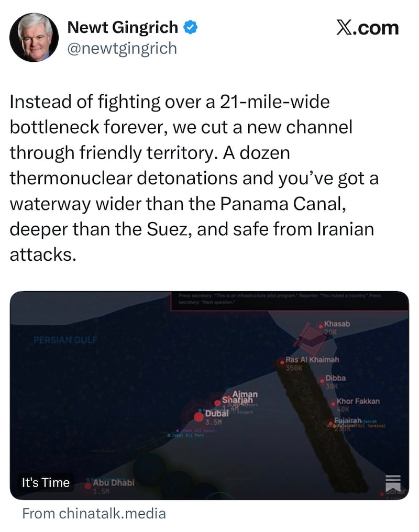
Task: Click the PERSIAN GULF map label
Action: point(65,340)
